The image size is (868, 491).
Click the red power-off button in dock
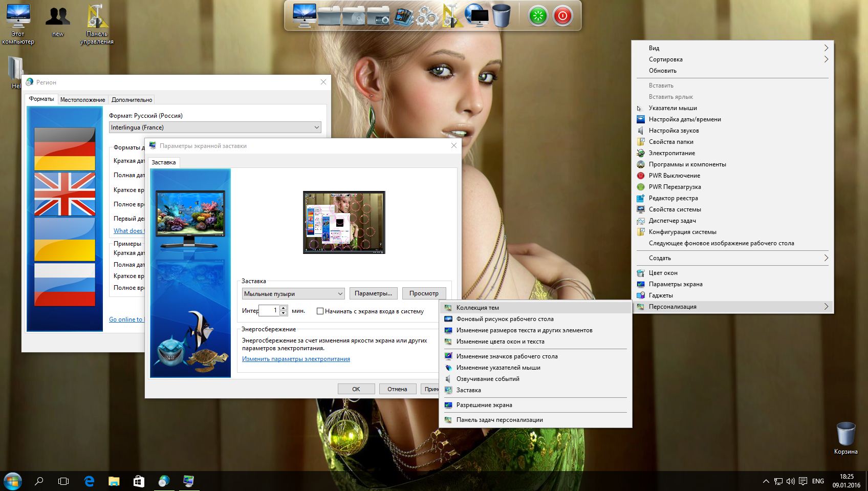[x=562, y=16]
